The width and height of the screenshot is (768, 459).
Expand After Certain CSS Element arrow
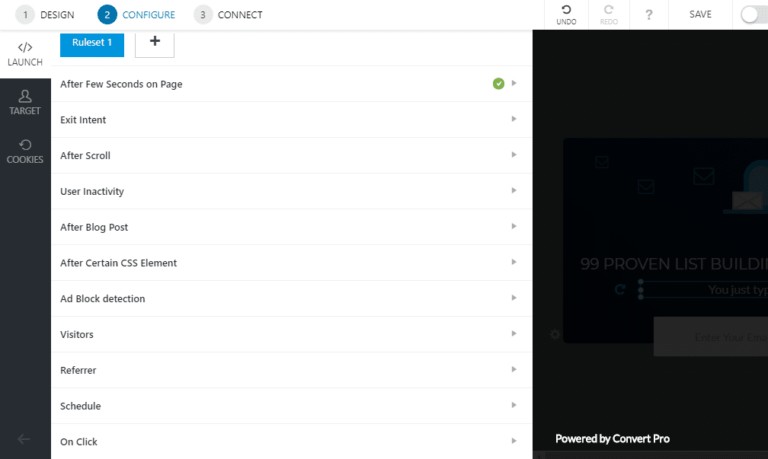click(x=514, y=262)
